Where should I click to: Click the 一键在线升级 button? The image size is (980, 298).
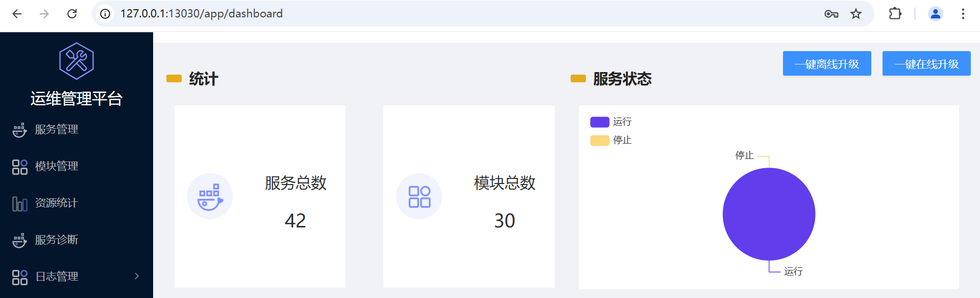coord(926,64)
